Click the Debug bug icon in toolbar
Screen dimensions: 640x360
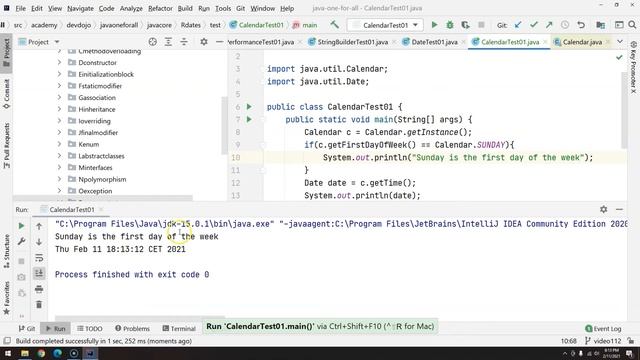450,25
